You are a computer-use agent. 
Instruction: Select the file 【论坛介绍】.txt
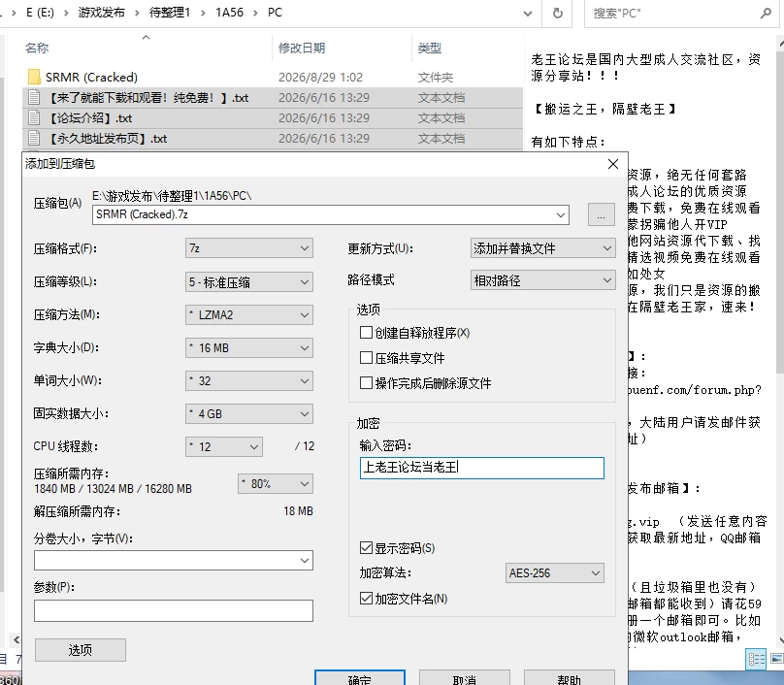[x=91, y=118]
